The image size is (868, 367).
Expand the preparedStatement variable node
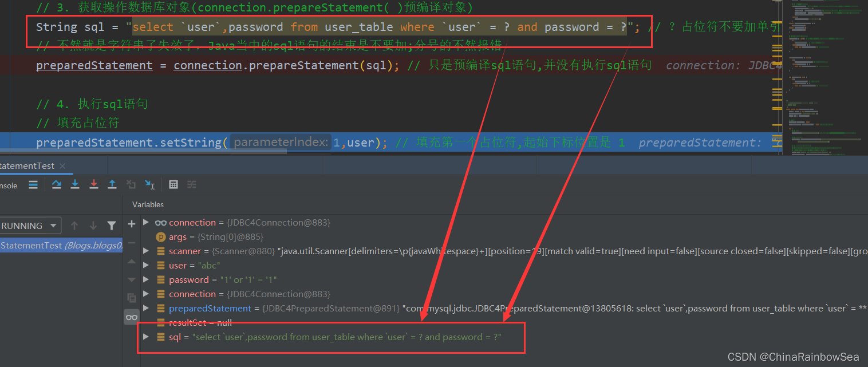click(146, 308)
